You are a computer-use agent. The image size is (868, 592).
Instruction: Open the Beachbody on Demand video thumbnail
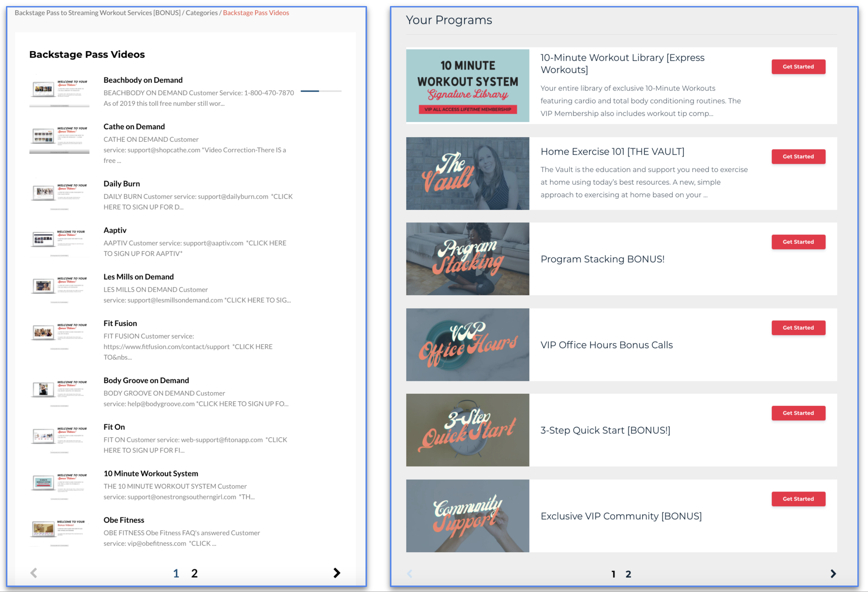[x=60, y=91]
